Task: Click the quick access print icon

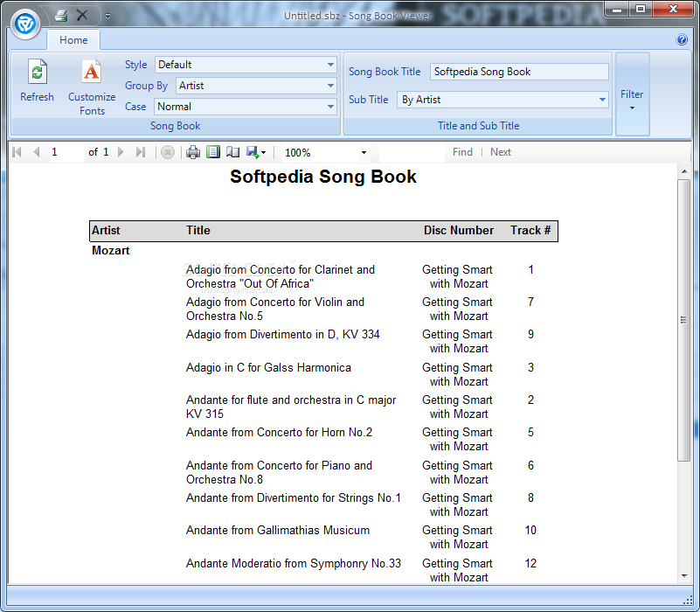Action: point(61,16)
